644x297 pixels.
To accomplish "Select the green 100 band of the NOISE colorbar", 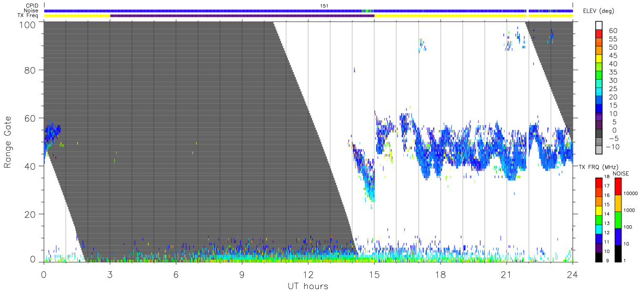I will [618, 219].
